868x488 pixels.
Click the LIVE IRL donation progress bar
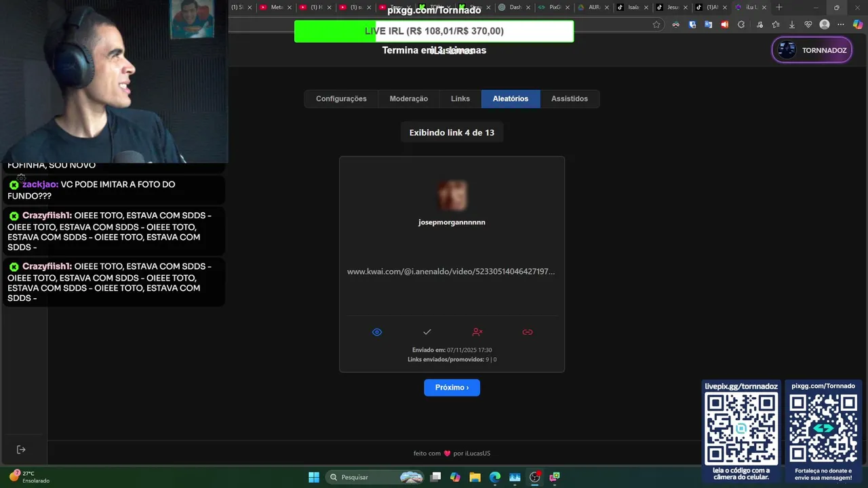click(434, 31)
